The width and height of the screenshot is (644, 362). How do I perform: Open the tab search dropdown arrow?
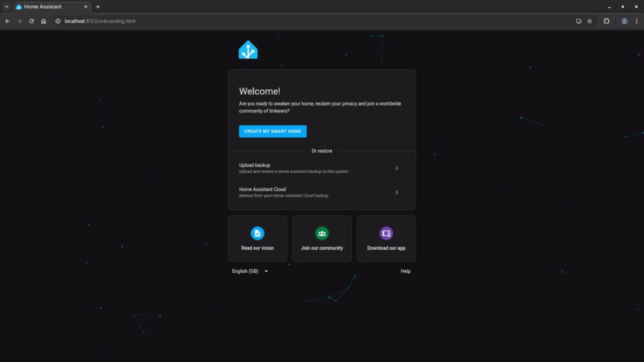click(x=6, y=6)
